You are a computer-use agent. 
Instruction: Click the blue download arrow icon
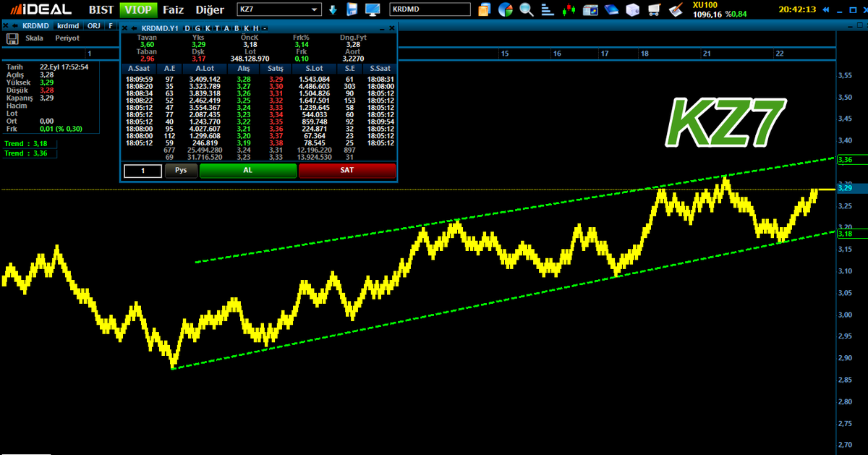(333, 9)
